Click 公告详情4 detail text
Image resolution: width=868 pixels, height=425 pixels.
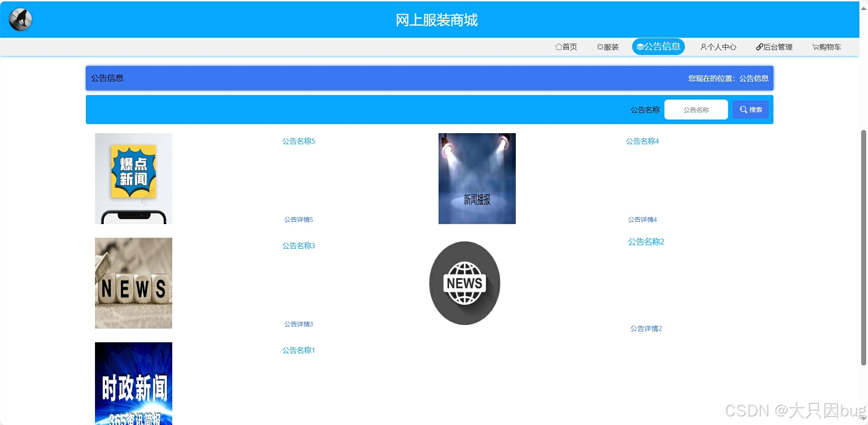tap(642, 220)
